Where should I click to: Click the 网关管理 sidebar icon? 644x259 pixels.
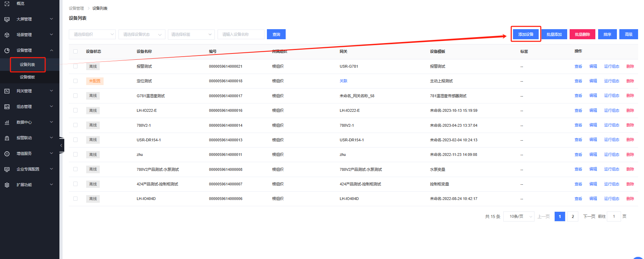click(7, 91)
